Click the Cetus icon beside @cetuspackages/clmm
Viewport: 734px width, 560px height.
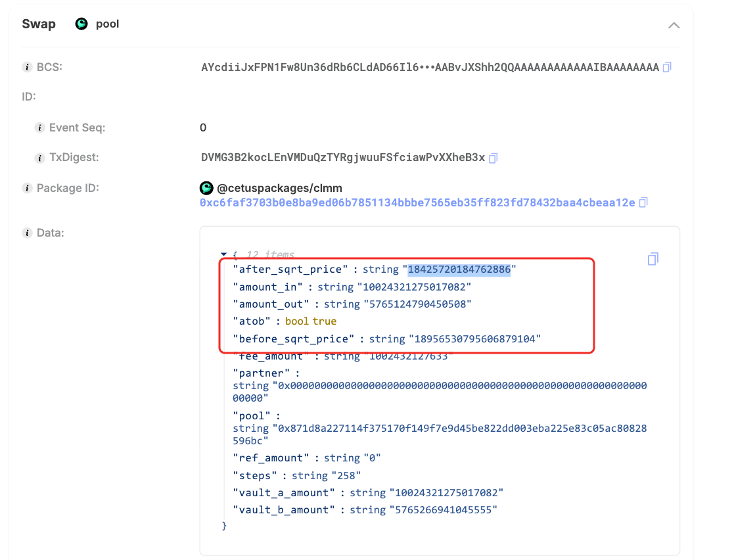tap(206, 188)
